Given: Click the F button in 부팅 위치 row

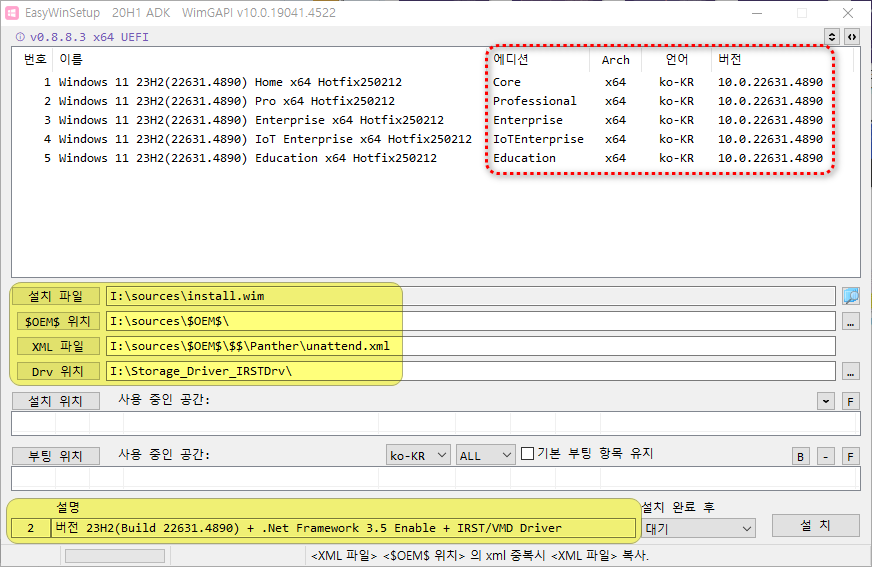Looking at the screenshot, I should pos(850,457).
